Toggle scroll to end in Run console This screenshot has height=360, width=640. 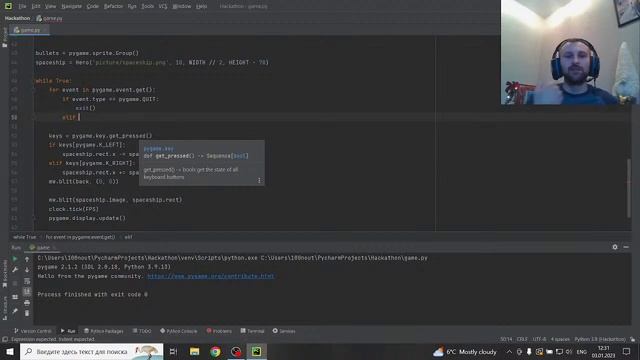[27, 291]
